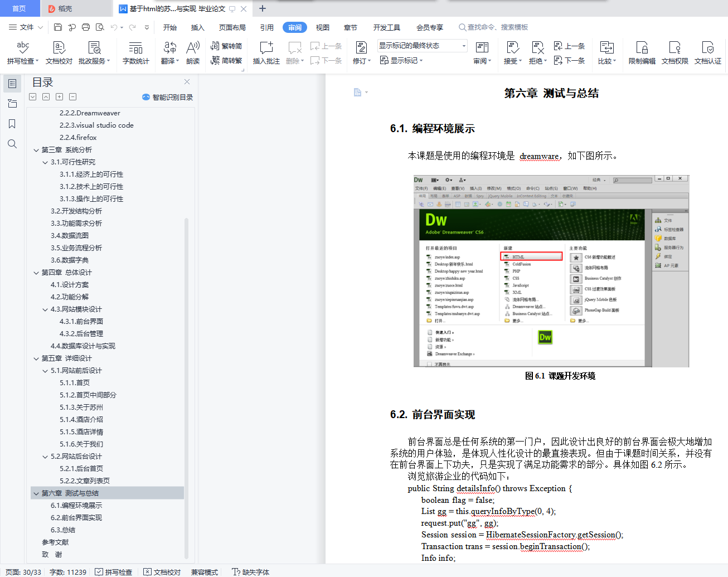Click 智能识别目录 smart outline button
This screenshot has height=577, width=728.
168,97
